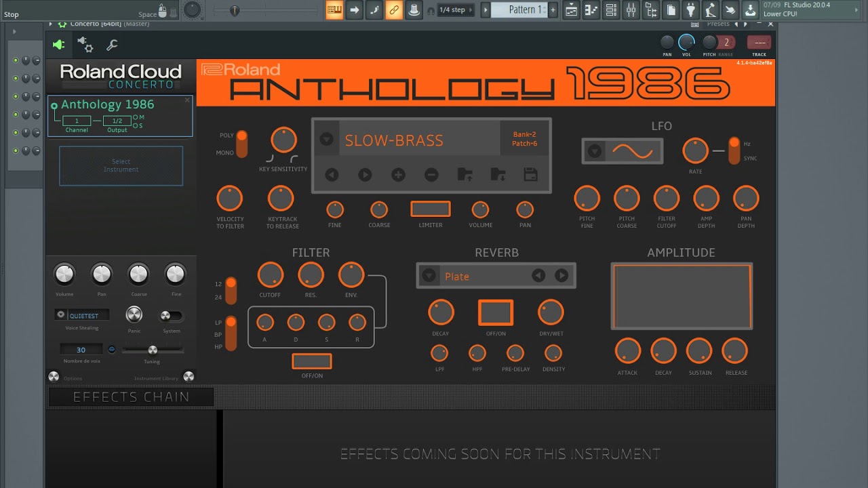Click the filter CUTOFF knob
The height and width of the screenshot is (488, 868).
coord(270,275)
